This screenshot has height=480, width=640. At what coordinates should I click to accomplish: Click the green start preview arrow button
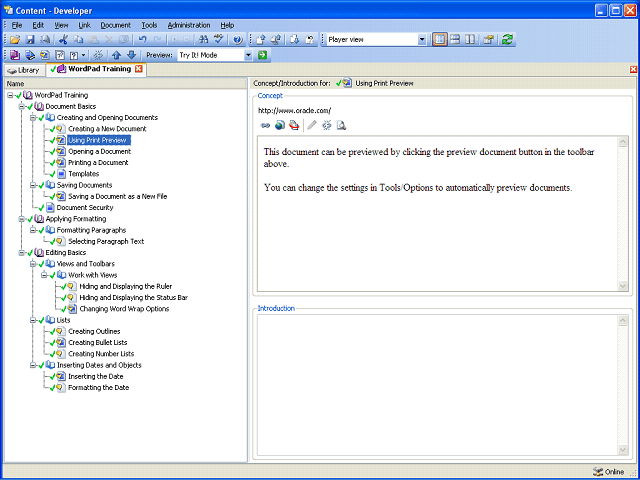[262, 55]
